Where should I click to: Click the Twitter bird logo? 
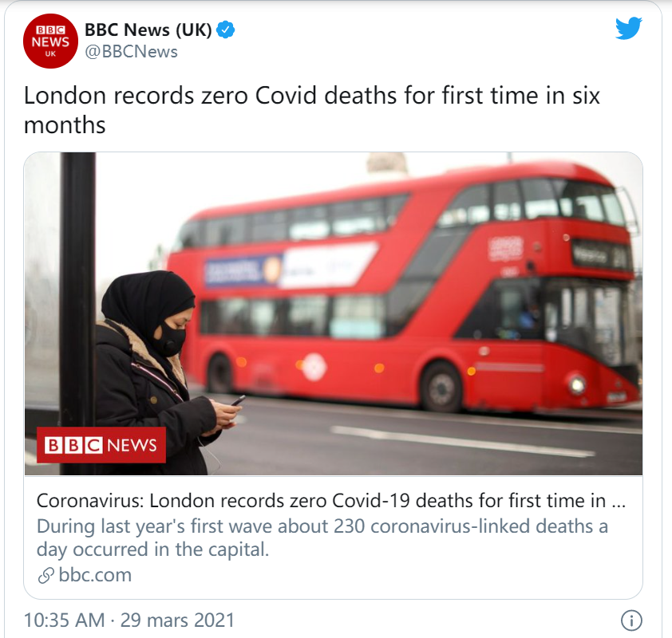coord(629,28)
